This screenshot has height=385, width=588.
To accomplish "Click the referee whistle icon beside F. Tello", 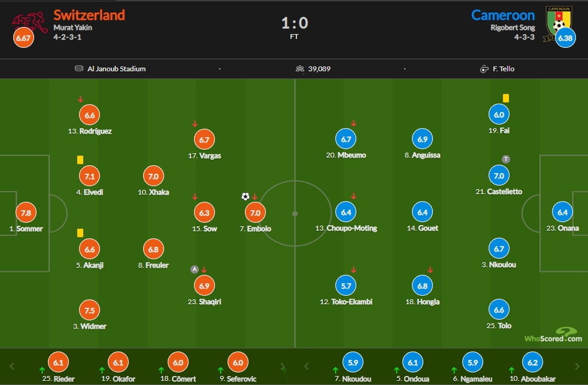I will pos(484,69).
